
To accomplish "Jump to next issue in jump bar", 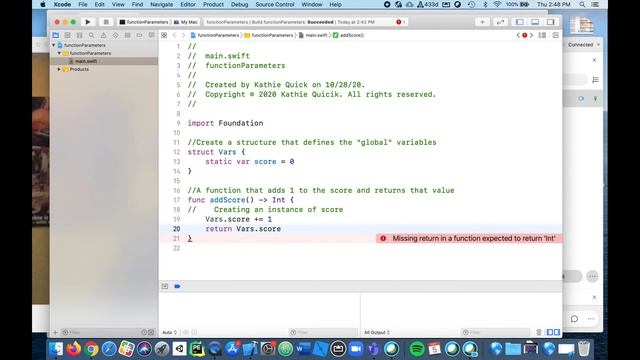I will pos(531,36).
